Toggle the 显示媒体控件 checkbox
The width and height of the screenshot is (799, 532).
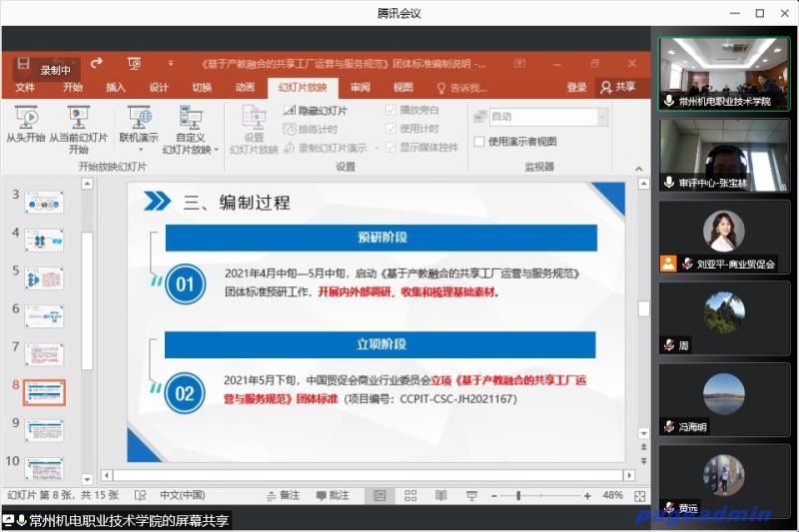391,148
